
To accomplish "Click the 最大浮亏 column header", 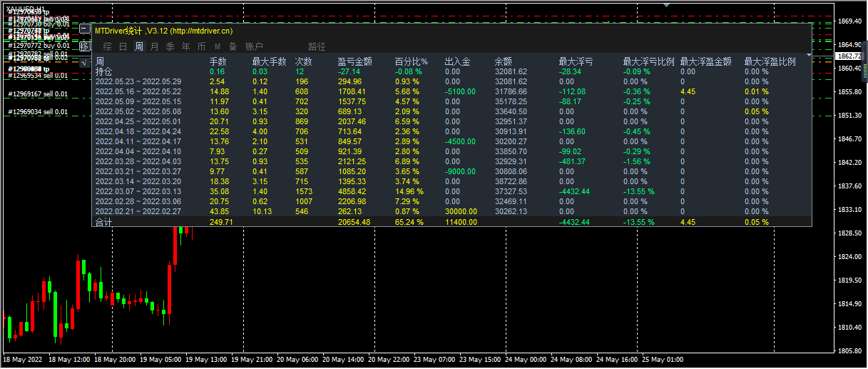I will (x=576, y=62).
